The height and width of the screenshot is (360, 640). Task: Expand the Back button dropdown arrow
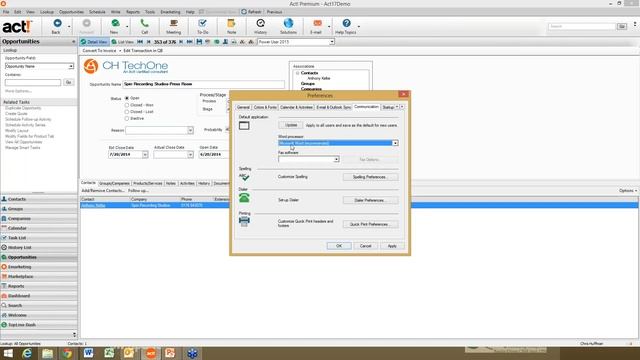(x=69, y=27)
